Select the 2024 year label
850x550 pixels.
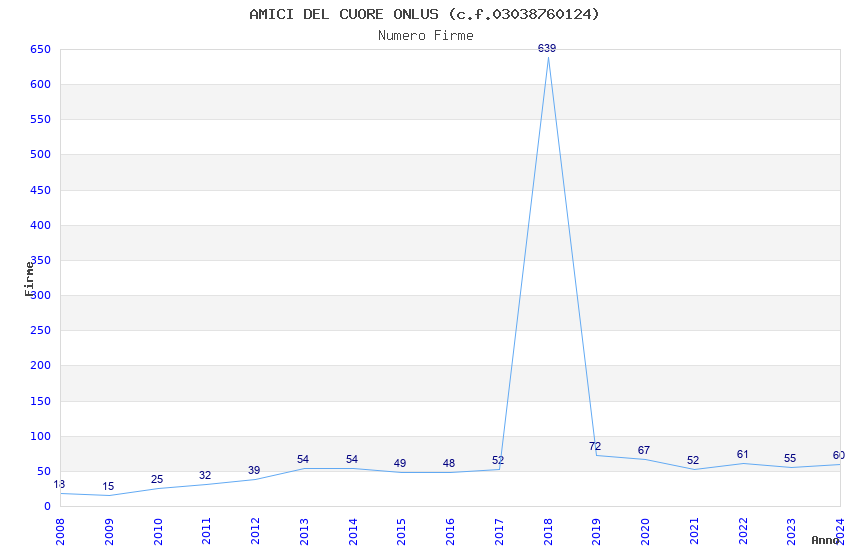coord(840,530)
